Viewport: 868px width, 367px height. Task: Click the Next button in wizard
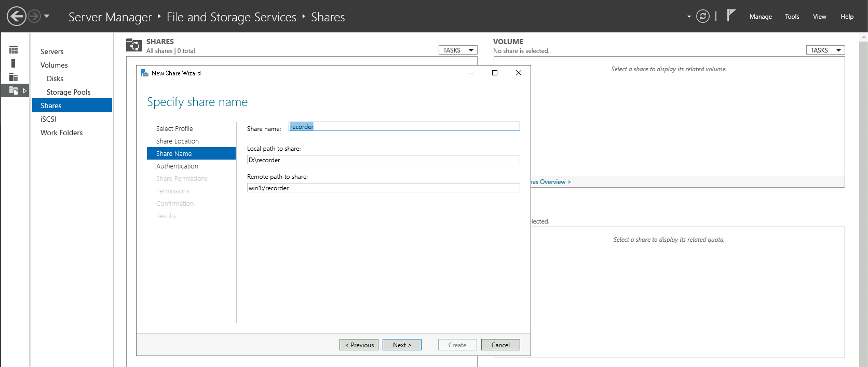pyautogui.click(x=402, y=345)
